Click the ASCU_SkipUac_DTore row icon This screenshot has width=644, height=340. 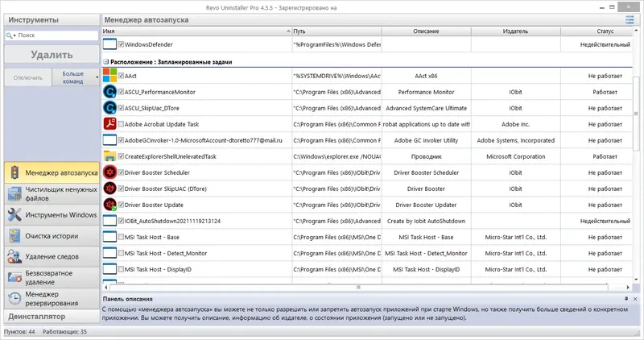(x=109, y=108)
